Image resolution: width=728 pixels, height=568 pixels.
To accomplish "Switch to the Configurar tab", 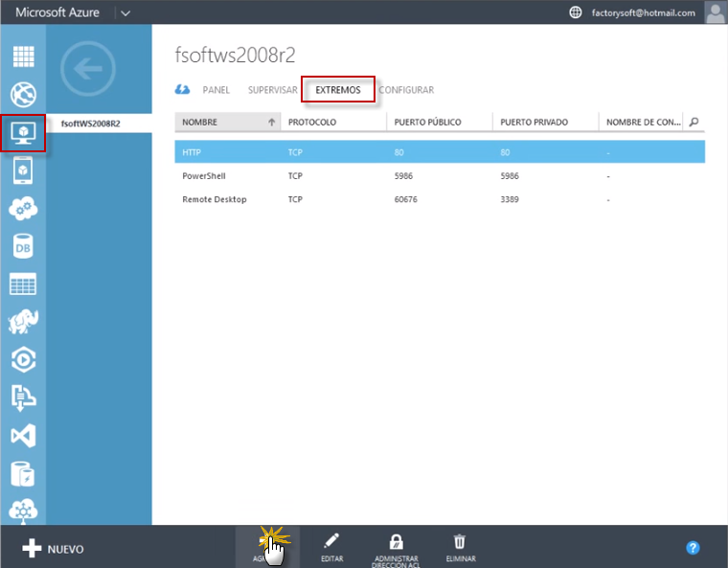I will 406,90.
